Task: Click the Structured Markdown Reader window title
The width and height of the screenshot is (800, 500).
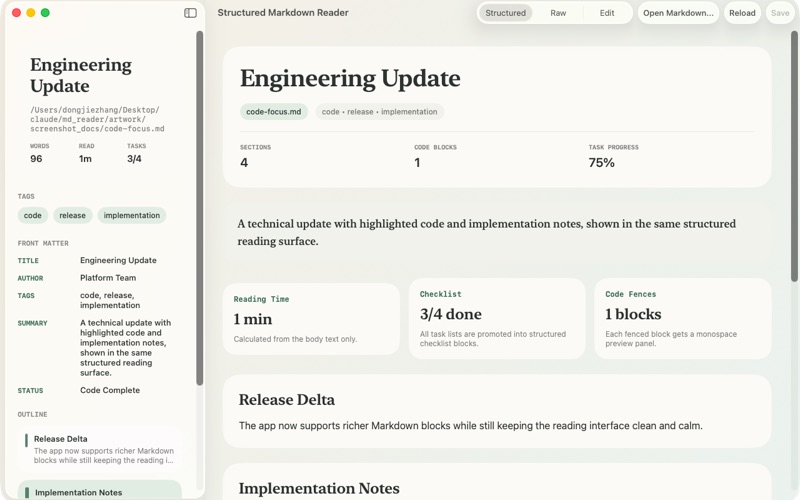Action: point(283,13)
